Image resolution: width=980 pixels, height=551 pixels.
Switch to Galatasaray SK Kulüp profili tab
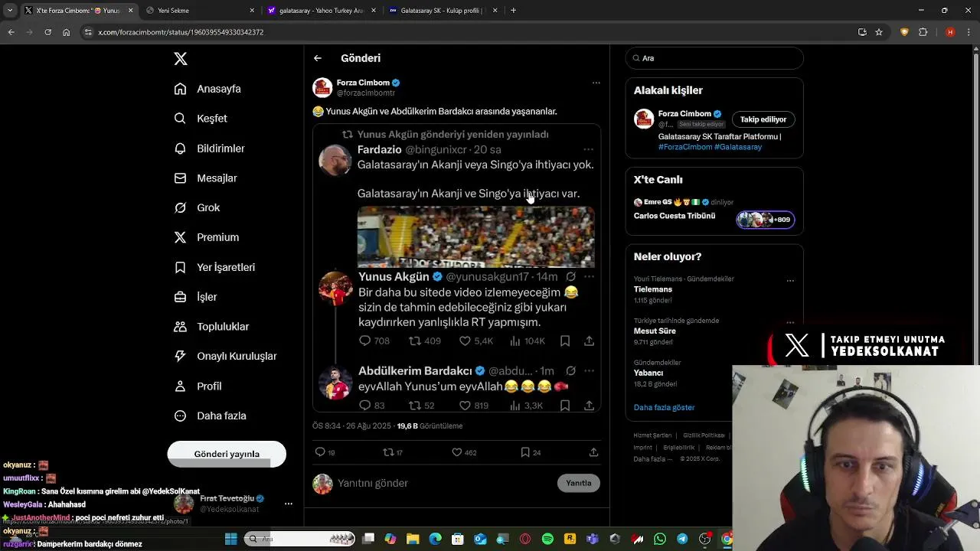pos(442,11)
